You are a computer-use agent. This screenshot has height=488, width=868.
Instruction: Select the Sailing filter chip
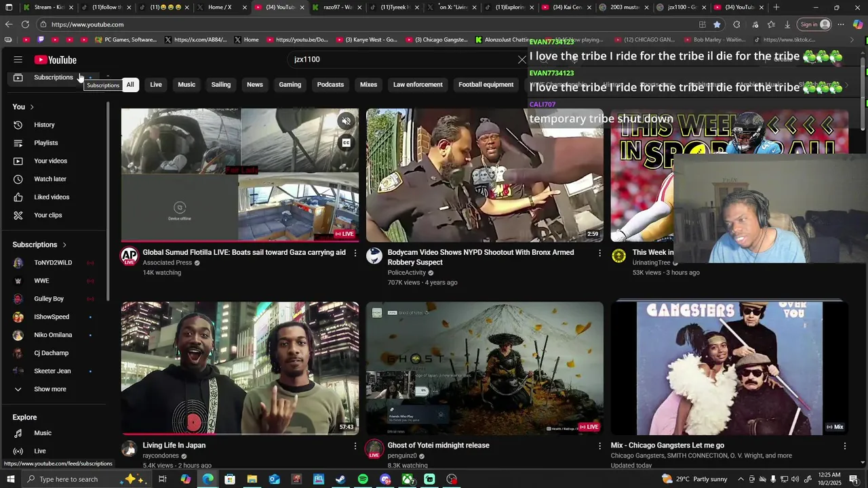pos(221,85)
